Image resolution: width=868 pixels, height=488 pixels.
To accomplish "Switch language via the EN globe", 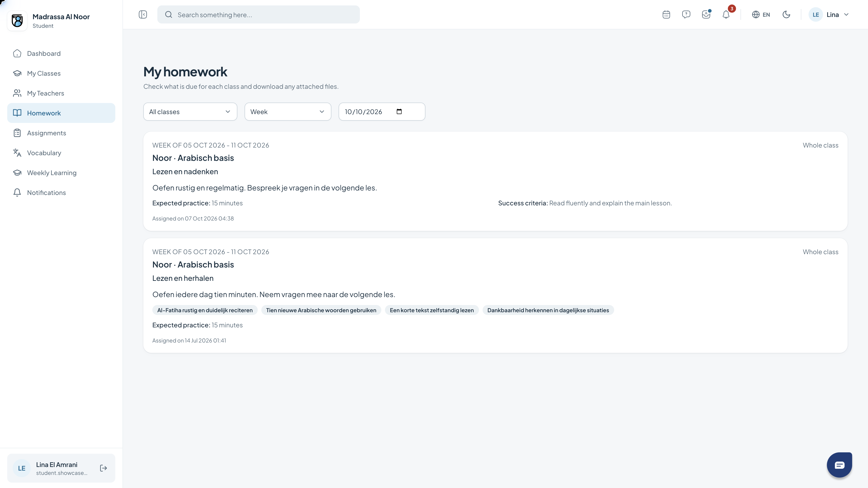I will (761, 14).
